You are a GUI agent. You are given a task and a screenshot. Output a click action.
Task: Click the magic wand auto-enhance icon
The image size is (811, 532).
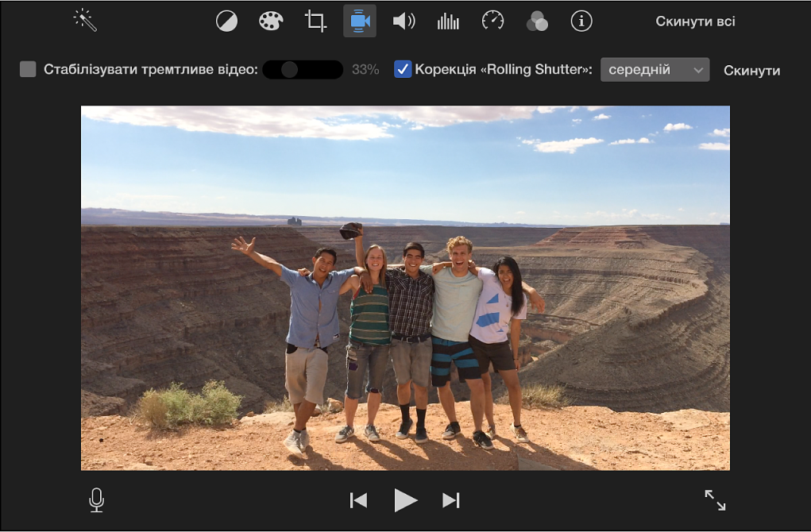coord(85,21)
